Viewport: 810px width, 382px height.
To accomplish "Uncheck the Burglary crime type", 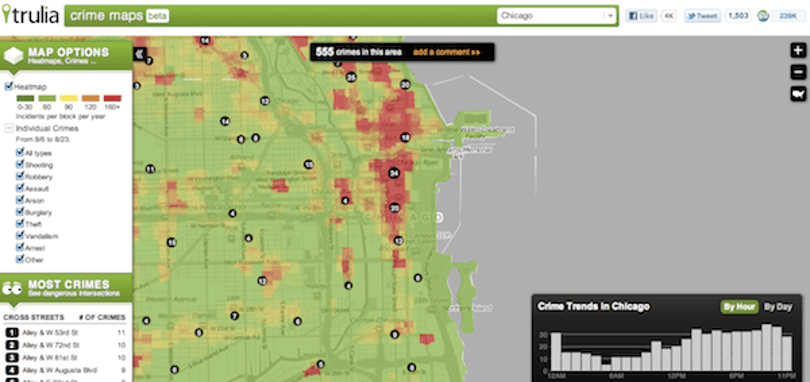I will click(x=20, y=212).
